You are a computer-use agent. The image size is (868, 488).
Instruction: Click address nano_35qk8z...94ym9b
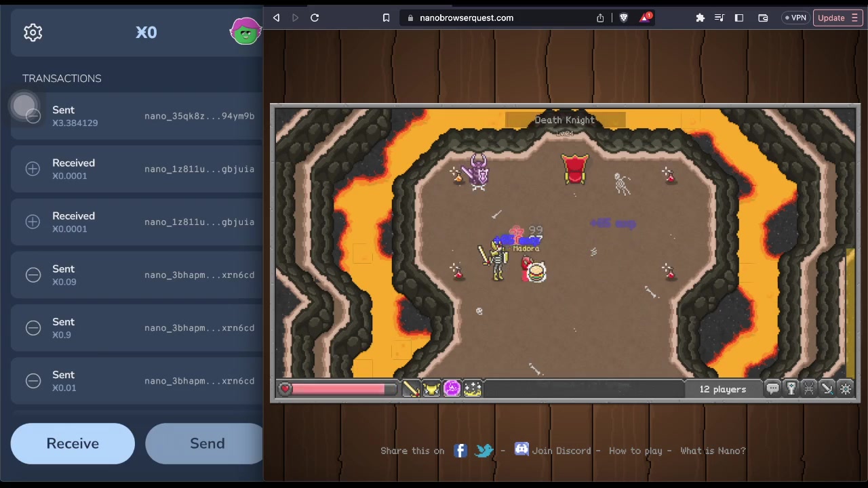click(x=199, y=116)
